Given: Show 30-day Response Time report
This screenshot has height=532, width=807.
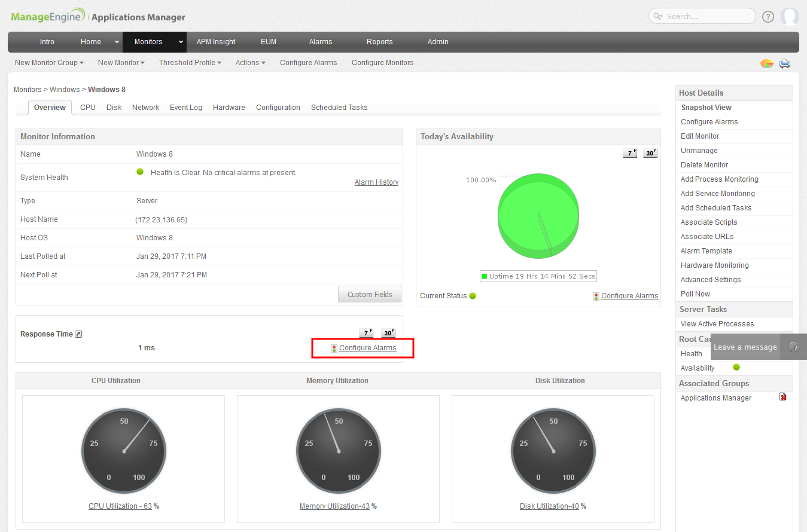Looking at the screenshot, I should [x=388, y=333].
